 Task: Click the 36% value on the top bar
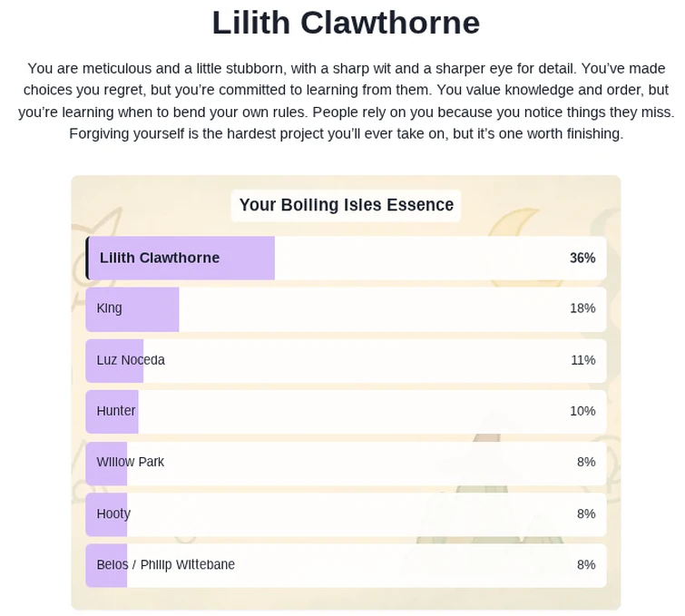click(582, 258)
